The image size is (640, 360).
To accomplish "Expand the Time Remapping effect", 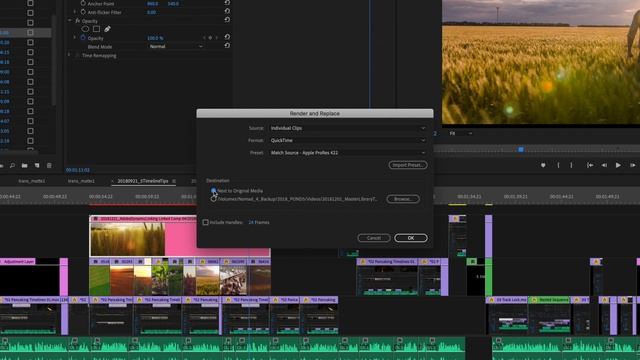I will pos(69,55).
